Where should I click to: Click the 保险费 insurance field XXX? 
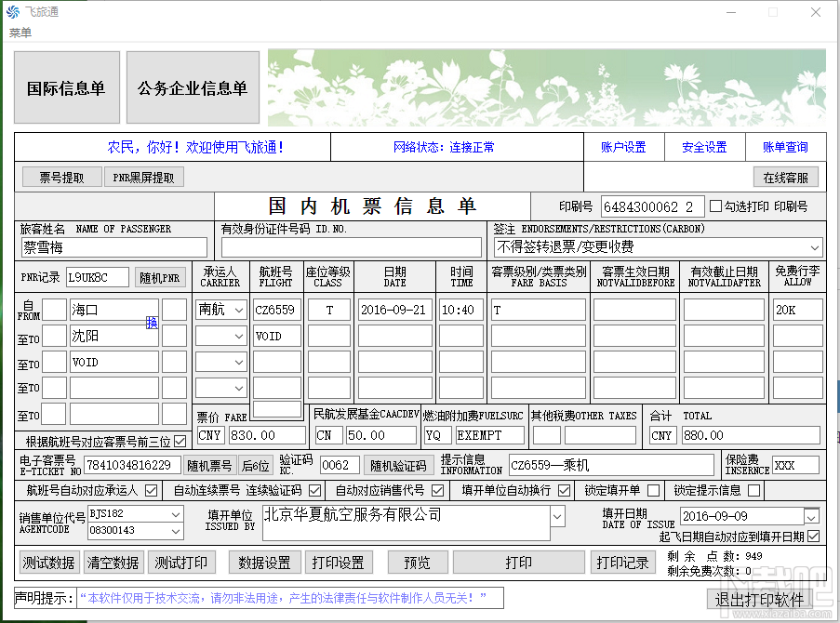coord(795,465)
